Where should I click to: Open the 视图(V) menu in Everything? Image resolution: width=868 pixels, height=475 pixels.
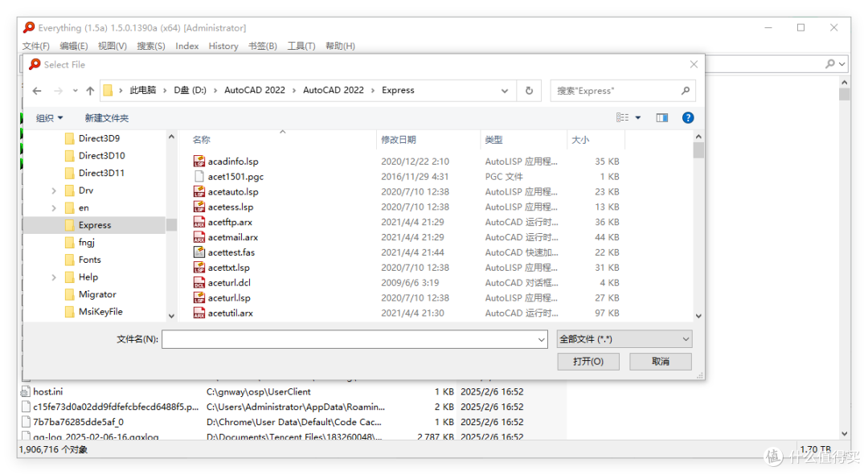click(113, 46)
